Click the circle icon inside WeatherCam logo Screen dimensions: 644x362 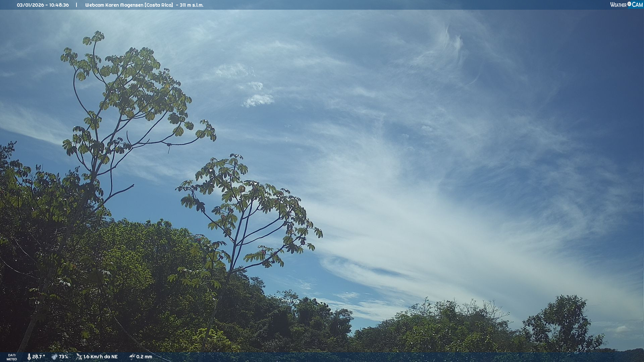629,4
